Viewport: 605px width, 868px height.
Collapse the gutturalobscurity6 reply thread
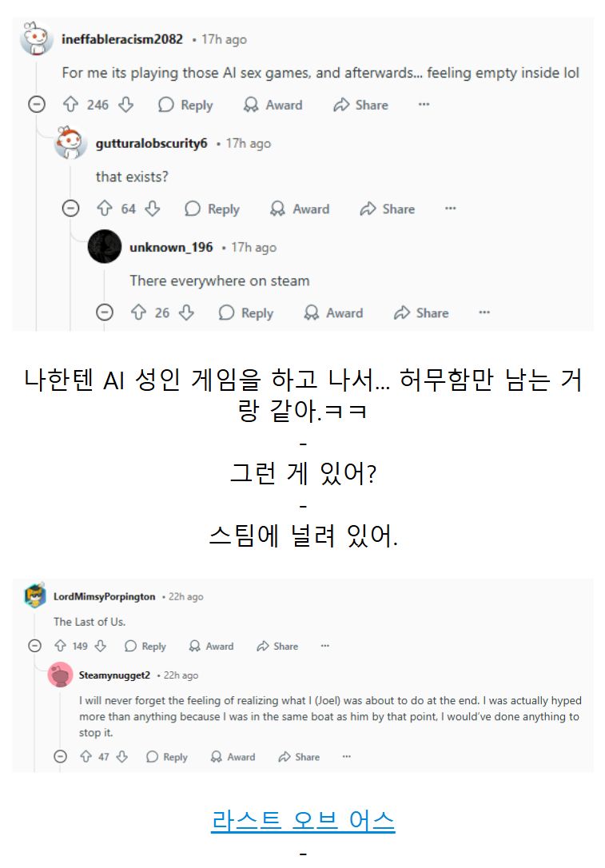pos(70,208)
